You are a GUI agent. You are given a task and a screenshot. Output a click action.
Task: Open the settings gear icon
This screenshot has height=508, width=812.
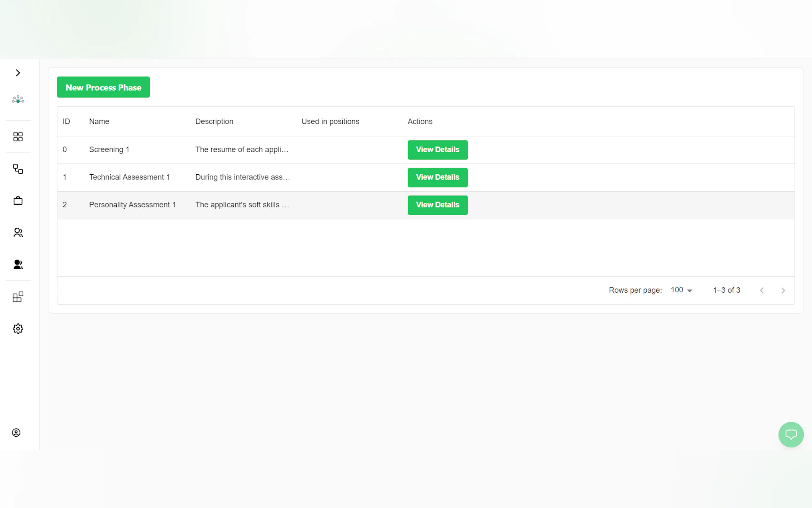tap(18, 329)
